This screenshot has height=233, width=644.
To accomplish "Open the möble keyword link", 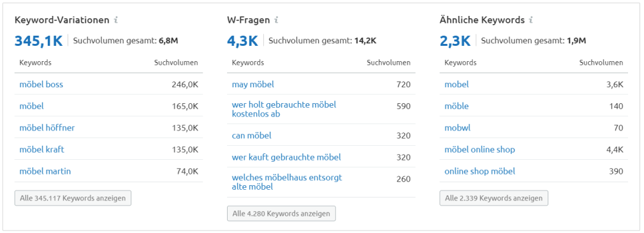I will coord(457,106).
